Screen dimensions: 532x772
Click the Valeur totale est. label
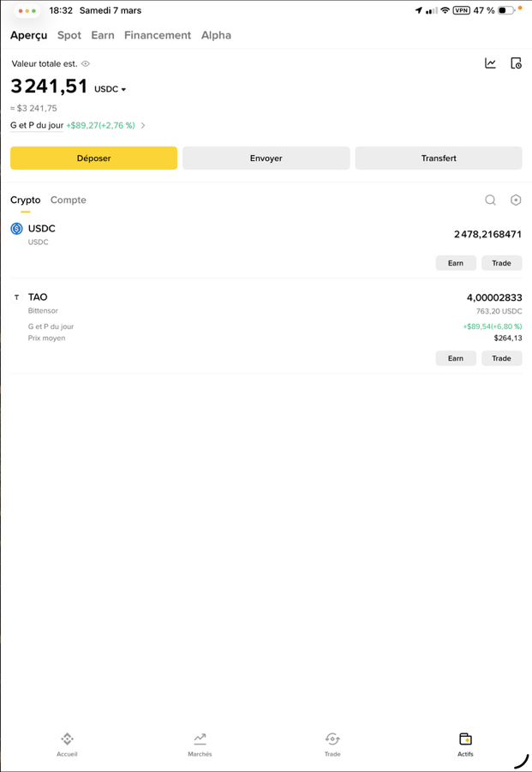(45, 63)
